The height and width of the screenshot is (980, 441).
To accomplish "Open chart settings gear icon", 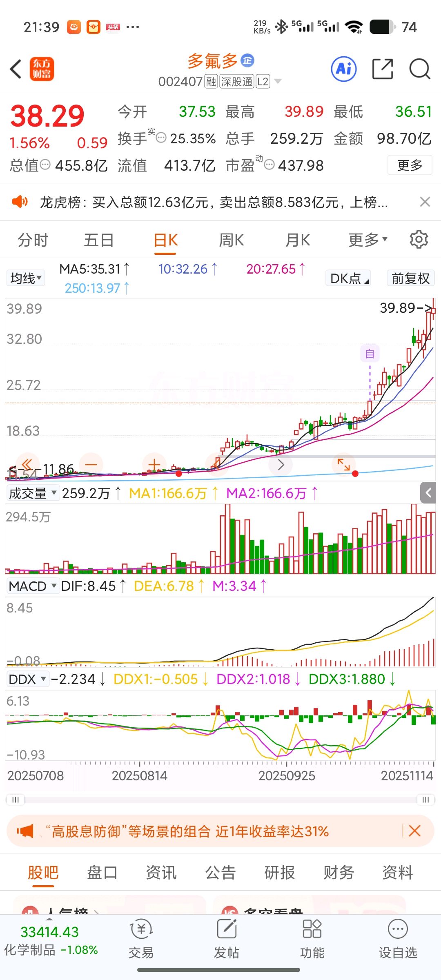I will [419, 240].
